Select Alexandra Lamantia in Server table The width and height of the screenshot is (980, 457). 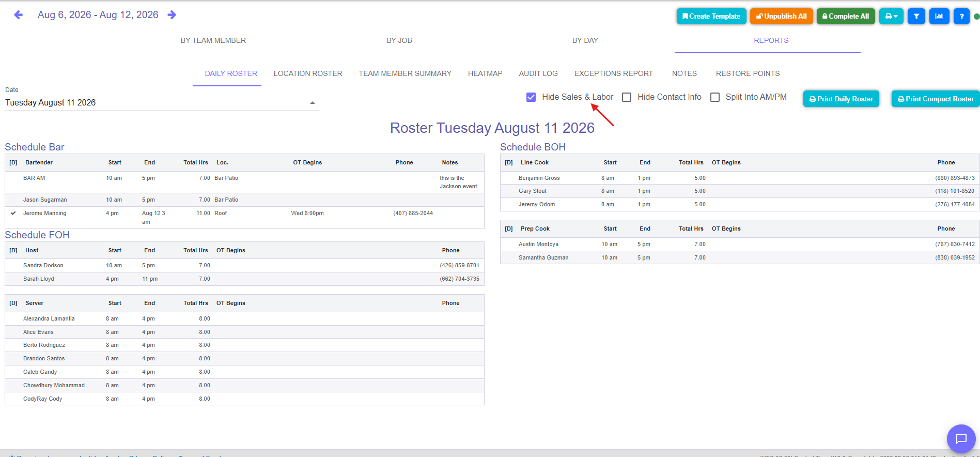coord(49,318)
